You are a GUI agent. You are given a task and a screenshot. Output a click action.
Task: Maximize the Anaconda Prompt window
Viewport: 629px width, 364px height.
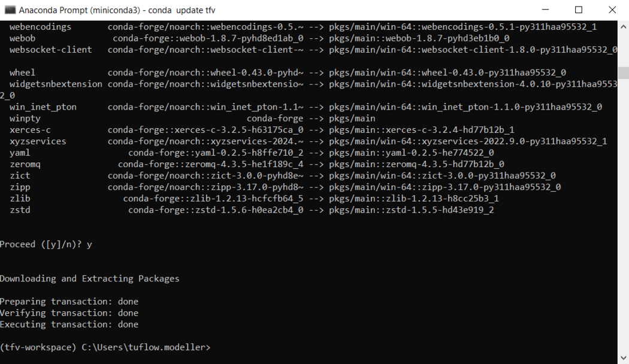(579, 10)
